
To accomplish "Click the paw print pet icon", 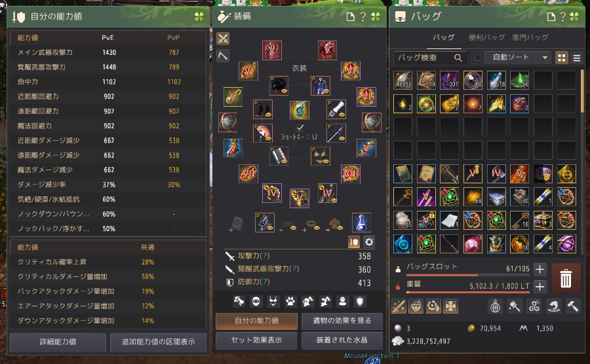I will point(290,301).
